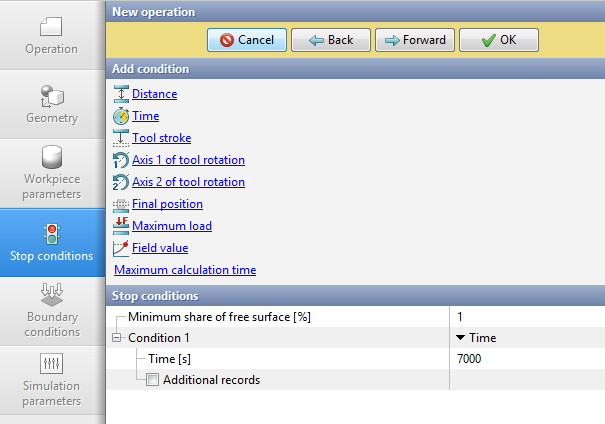Open the Simulation parameters tab
The height and width of the screenshot is (424, 605).
(x=52, y=380)
